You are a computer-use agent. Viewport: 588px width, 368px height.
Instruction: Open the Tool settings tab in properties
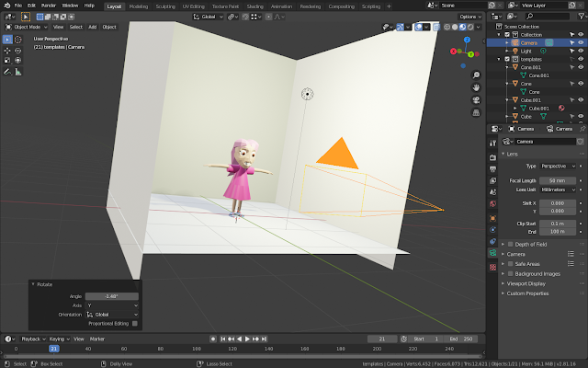click(492, 144)
